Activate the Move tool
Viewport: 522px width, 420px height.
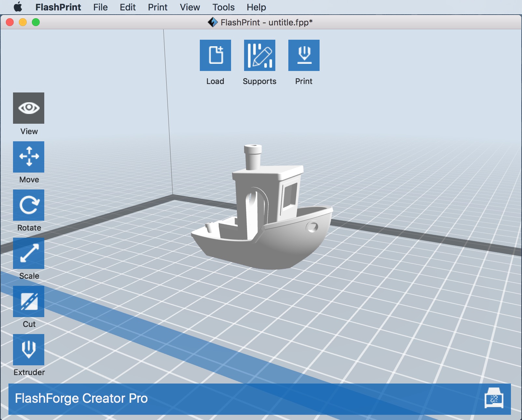29,157
